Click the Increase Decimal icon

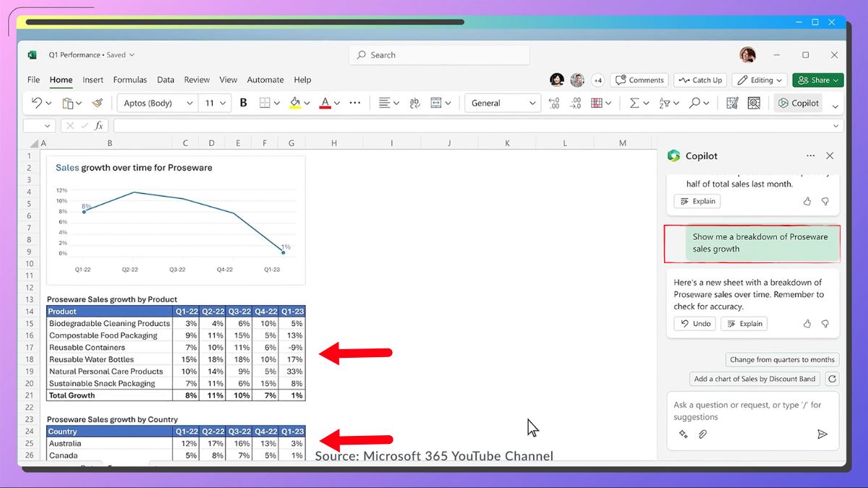pyautogui.click(x=554, y=103)
